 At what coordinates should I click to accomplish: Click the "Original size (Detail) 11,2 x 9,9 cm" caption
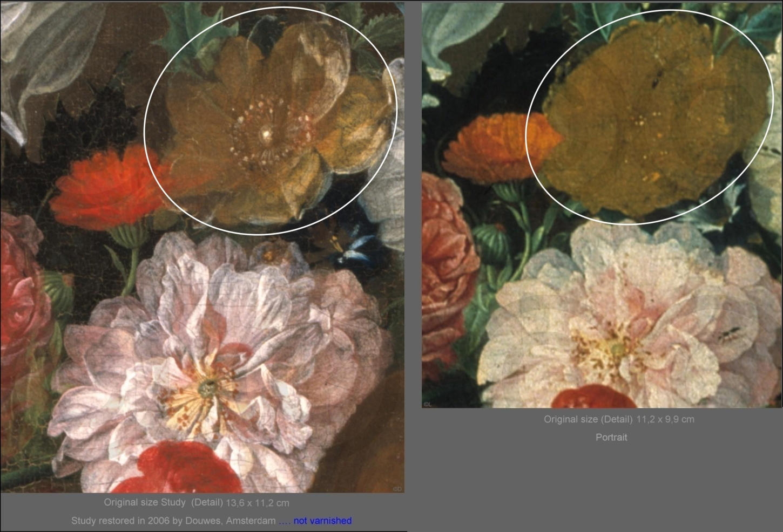pyautogui.click(x=619, y=419)
